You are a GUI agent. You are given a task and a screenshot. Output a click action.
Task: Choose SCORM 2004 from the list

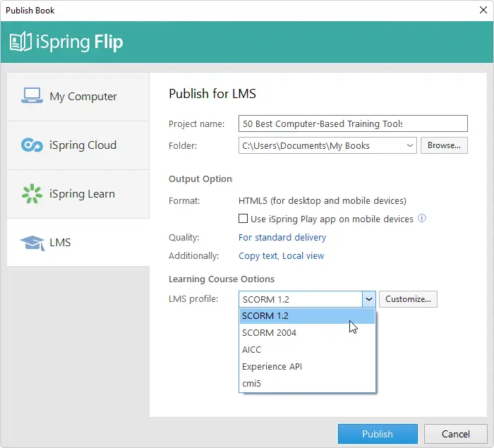(x=307, y=333)
